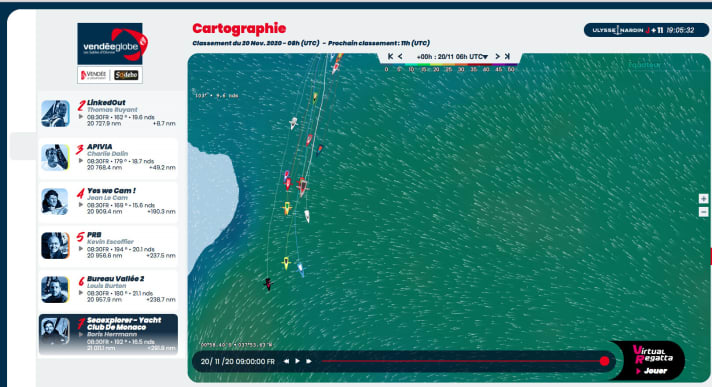Viewport: 712px width, 387px height.
Task: Select the Bureau Vallée 2 skipper thumbnail
Action: pos(55,289)
